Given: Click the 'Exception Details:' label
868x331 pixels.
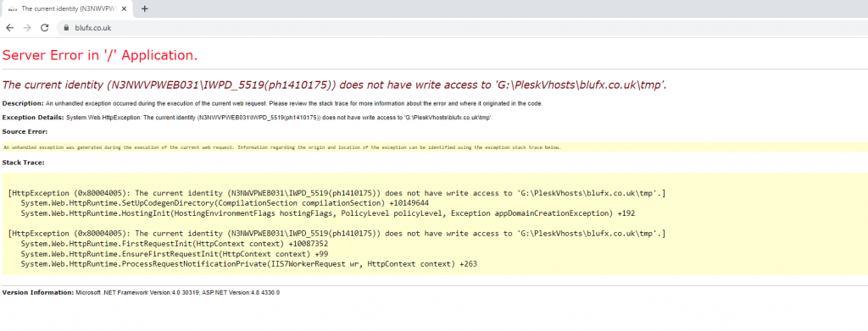Looking at the screenshot, I should pos(33,117).
